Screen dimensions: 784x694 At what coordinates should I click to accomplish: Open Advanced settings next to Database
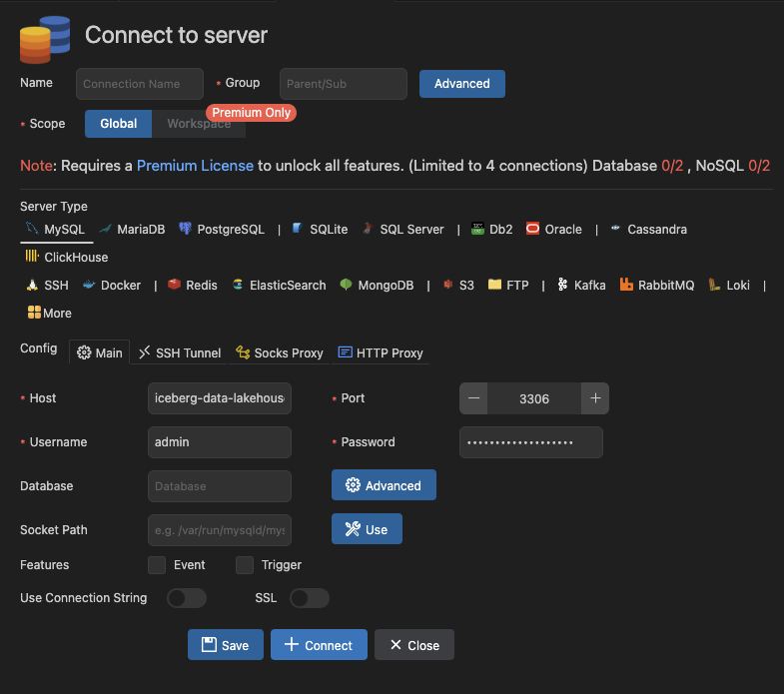click(384, 485)
